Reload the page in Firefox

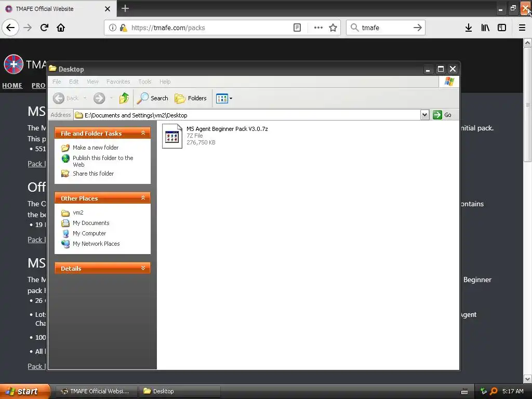point(44,28)
